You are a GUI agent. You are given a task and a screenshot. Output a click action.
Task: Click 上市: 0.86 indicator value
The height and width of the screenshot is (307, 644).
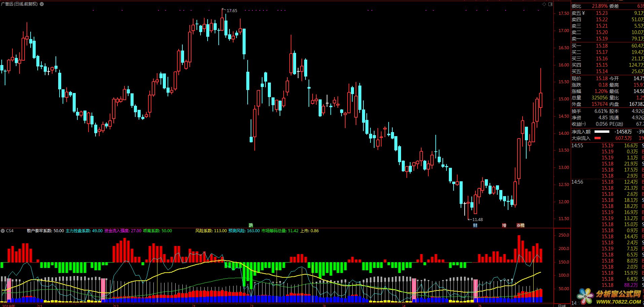click(x=309, y=231)
